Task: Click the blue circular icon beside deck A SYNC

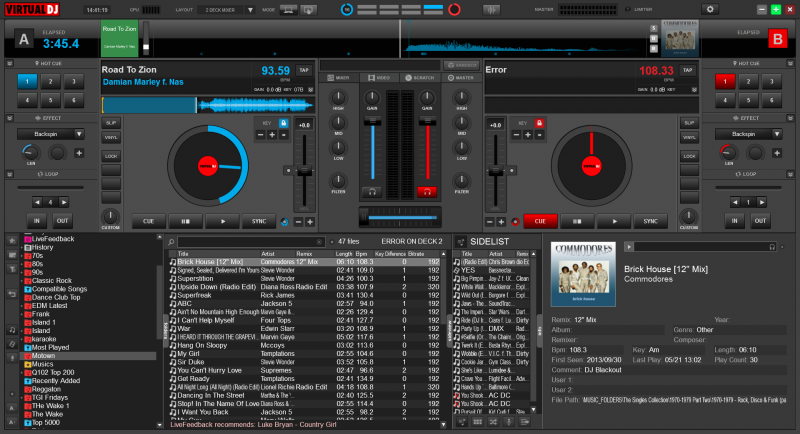Action: coord(285,222)
